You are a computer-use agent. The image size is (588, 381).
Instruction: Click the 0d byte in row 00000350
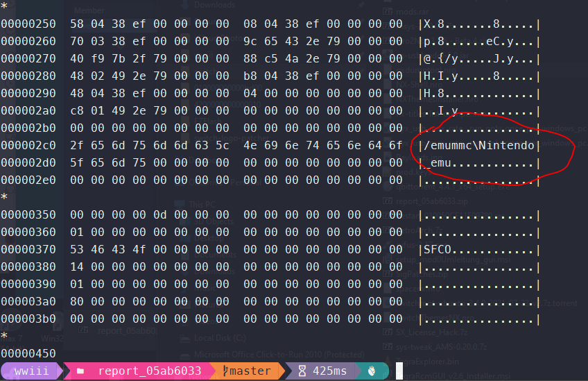point(159,214)
